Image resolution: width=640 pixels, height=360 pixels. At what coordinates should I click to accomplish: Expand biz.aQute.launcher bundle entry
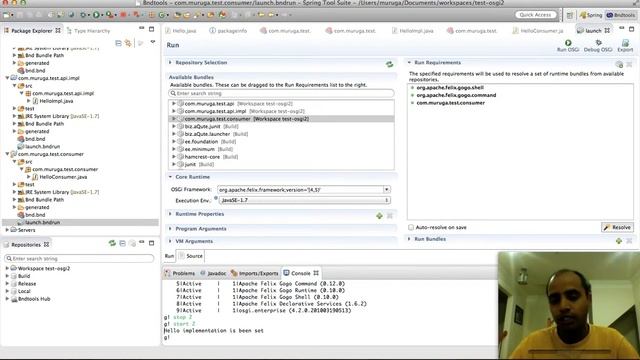(174, 134)
